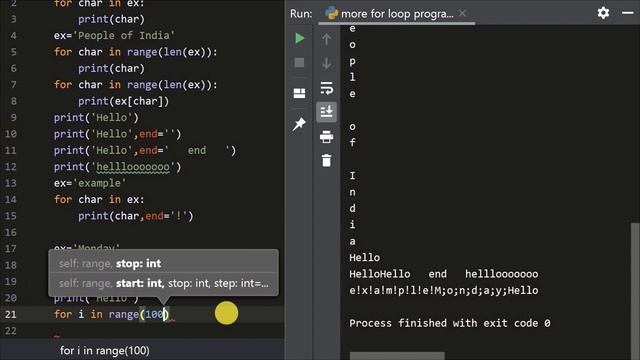Open Run panel settings gear

point(603,13)
